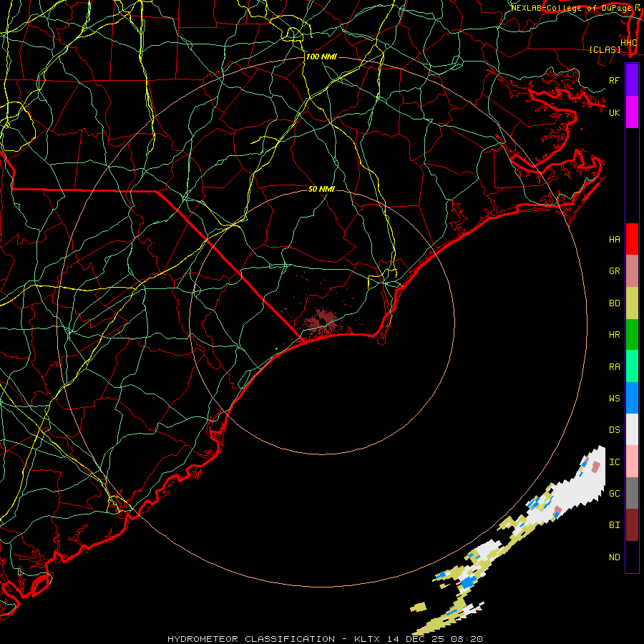Viewport: 644px width, 644px height.
Task: Click the "[CLAS]" units label
Action: [x=605, y=49]
